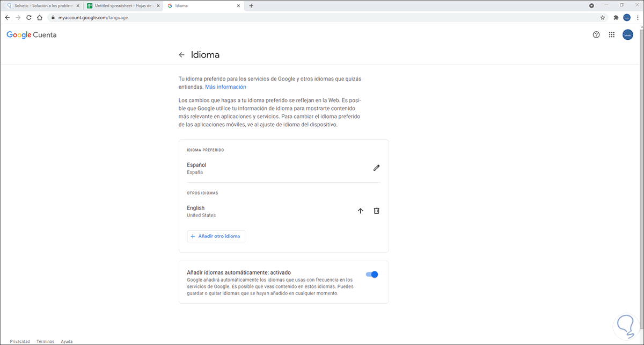This screenshot has width=644, height=345.
Task: Click Añadir otro idioma
Action: coord(216,236)
